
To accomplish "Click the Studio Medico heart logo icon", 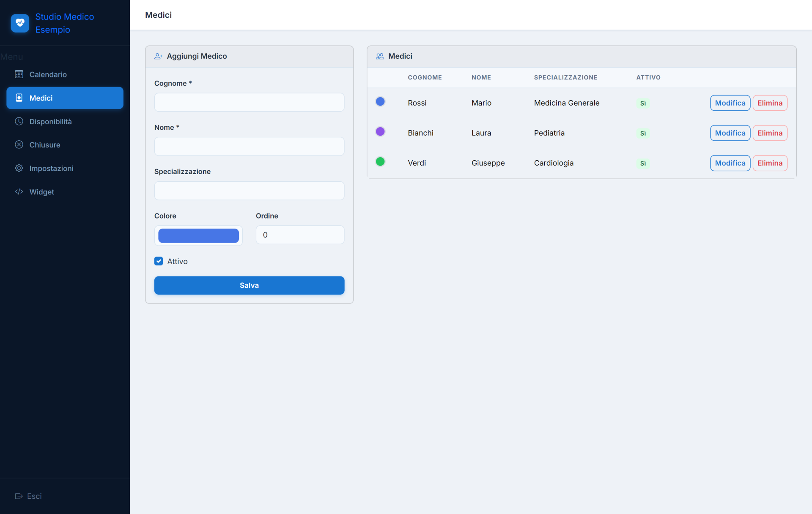I will (20, 23).
